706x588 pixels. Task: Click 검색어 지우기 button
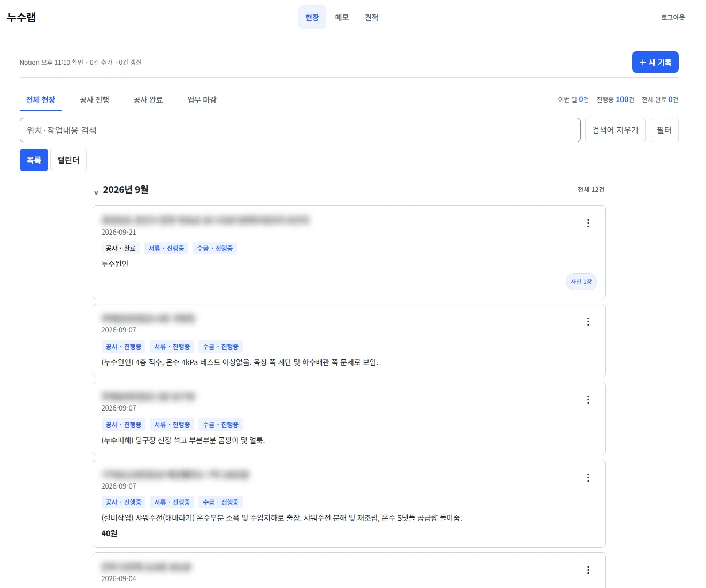coord(615,130)
